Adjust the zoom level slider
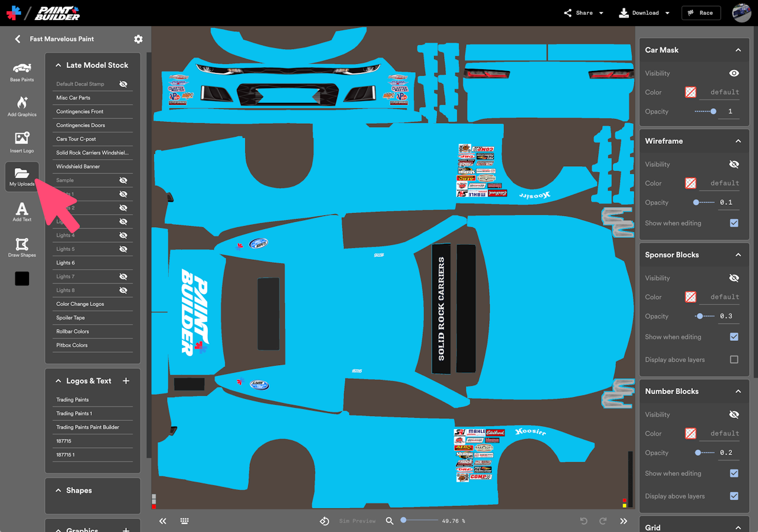Viewport: 758px width, 532px height. point(419,521)
